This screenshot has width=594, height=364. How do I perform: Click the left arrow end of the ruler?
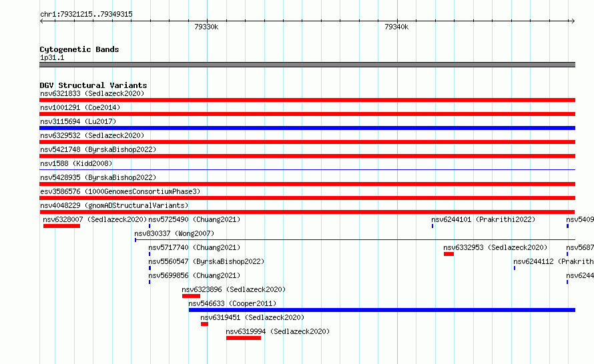(x=41, y=21)
